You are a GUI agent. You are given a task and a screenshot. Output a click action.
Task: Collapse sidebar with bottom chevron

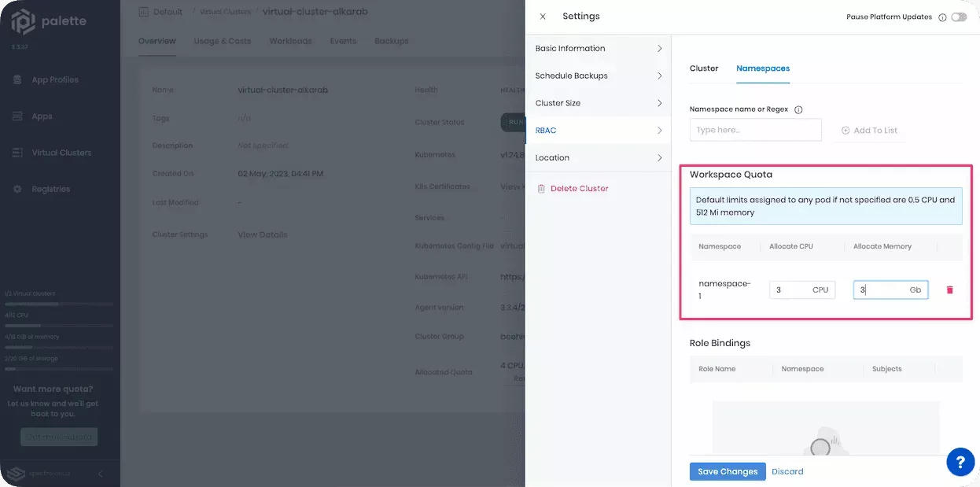[100, 474]
